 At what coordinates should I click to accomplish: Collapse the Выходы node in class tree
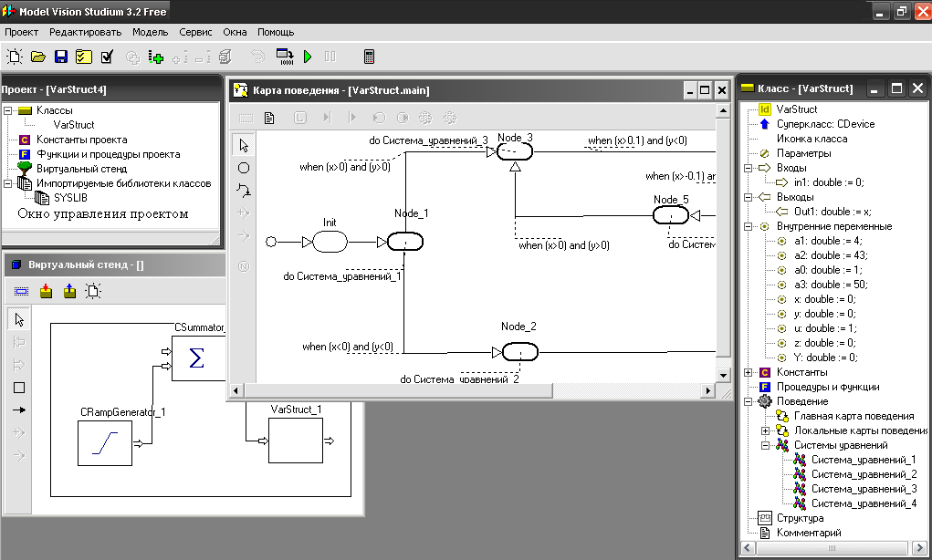749,197
